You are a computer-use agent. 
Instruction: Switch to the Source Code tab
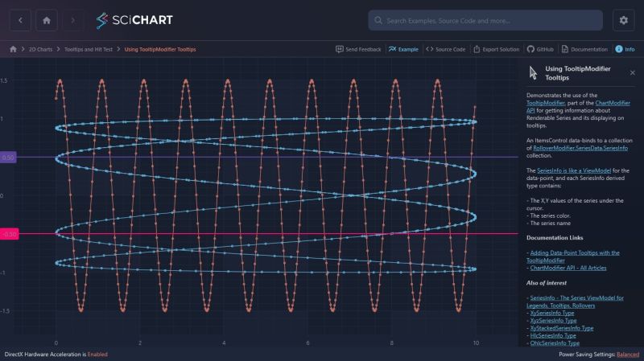tap(446, 49)
